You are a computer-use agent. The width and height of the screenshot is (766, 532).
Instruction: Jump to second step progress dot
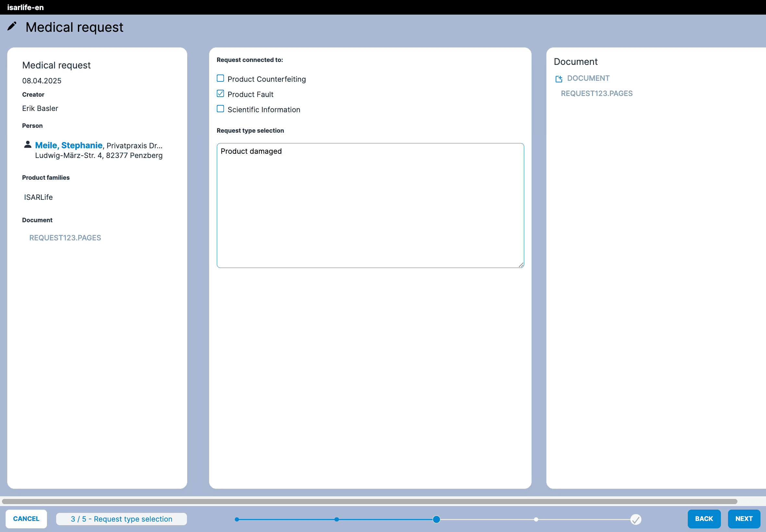tap(337, 519)
